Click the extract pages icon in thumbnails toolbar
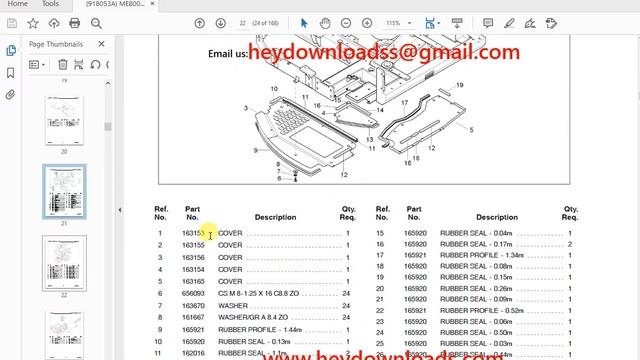This screenshot has width=640, height=360. 79,64
